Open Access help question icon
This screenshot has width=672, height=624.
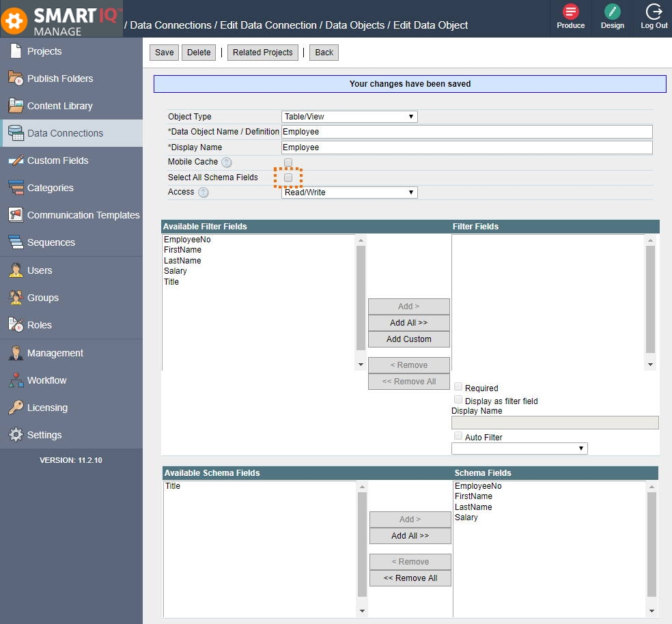pyautogui.click(x=203, y=193)
